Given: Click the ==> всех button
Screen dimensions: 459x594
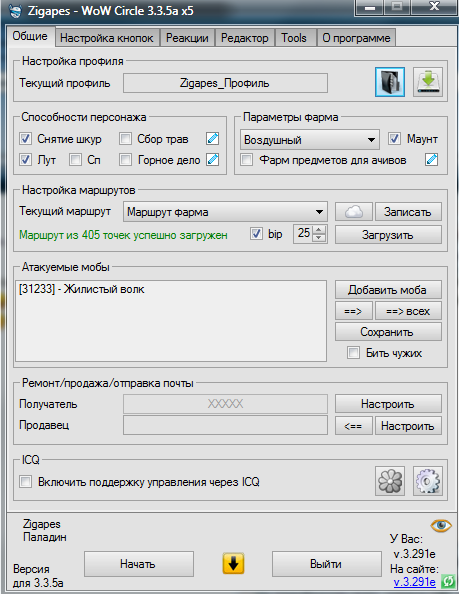Looking at the screenshot, I should (x=408, y=311).
